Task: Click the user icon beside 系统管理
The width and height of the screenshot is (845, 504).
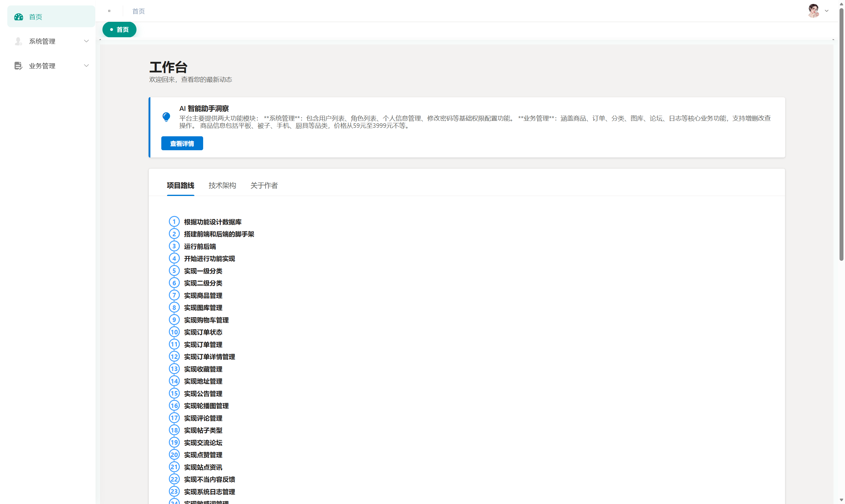Action: click(x=18, y=41)
